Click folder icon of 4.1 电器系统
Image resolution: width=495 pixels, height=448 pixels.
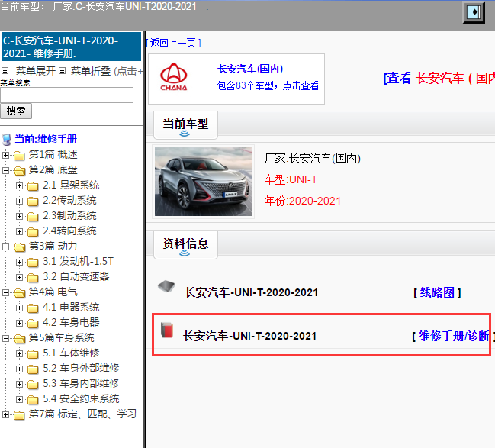33,308
